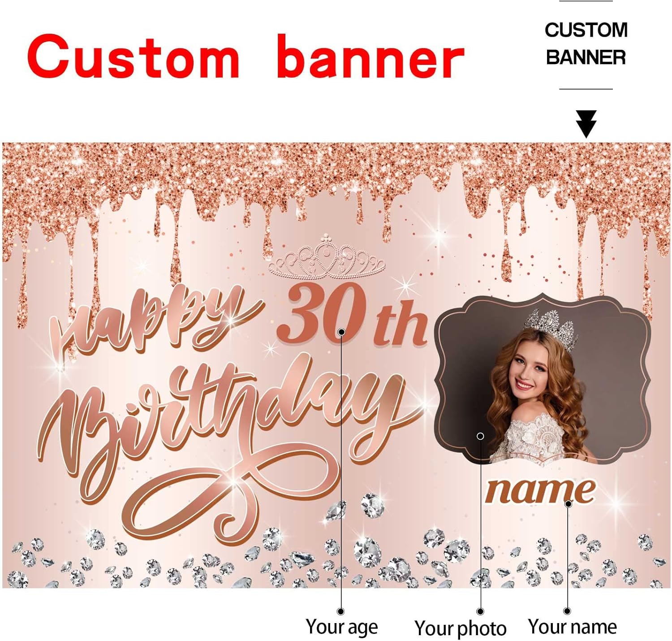This screenshot has height=641, width=672.
Task: Click the Your photo caption
Action: coord(461,628)
